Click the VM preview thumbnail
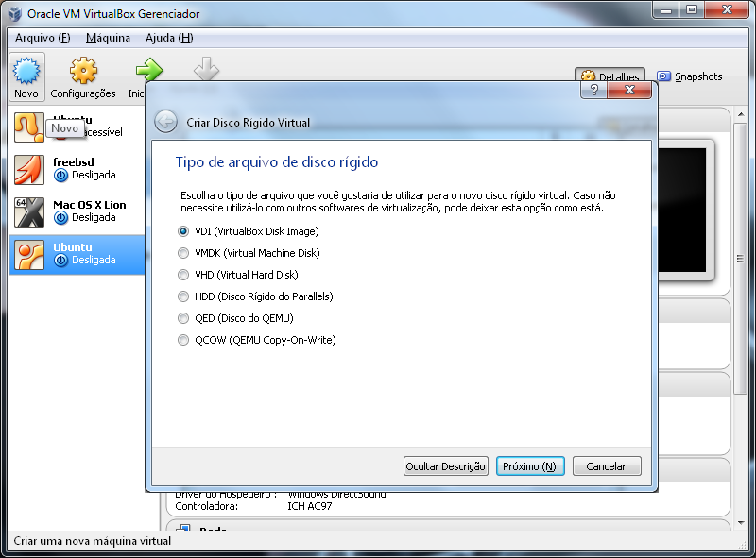This screenshot has height=558, width=756. [x=686, y=211]
